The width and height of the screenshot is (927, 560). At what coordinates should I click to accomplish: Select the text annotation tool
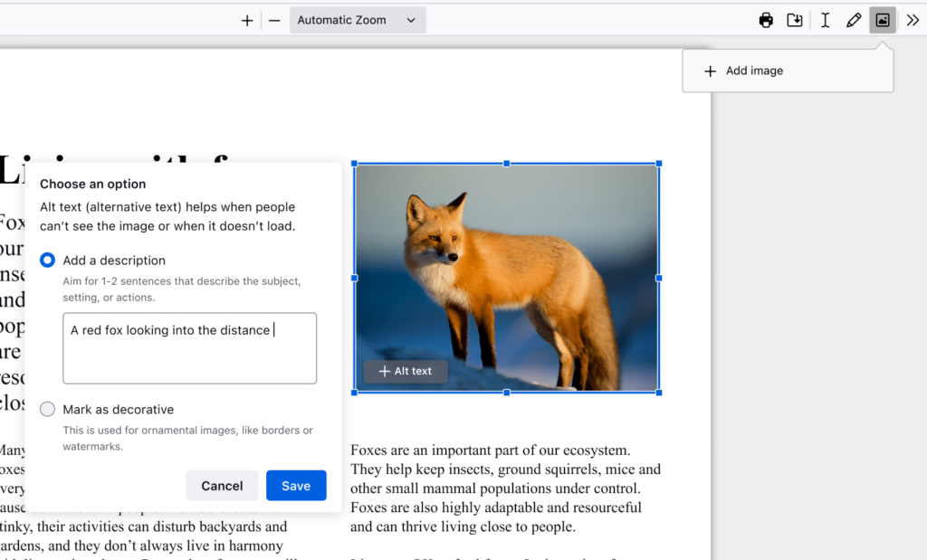click(x=825, y=19)
